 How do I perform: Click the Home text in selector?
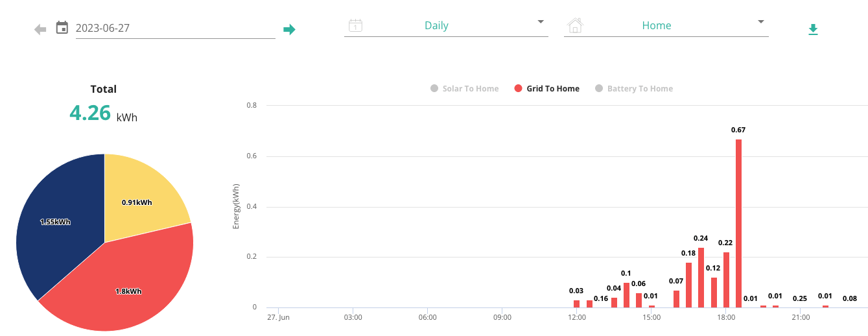point(657,26)
